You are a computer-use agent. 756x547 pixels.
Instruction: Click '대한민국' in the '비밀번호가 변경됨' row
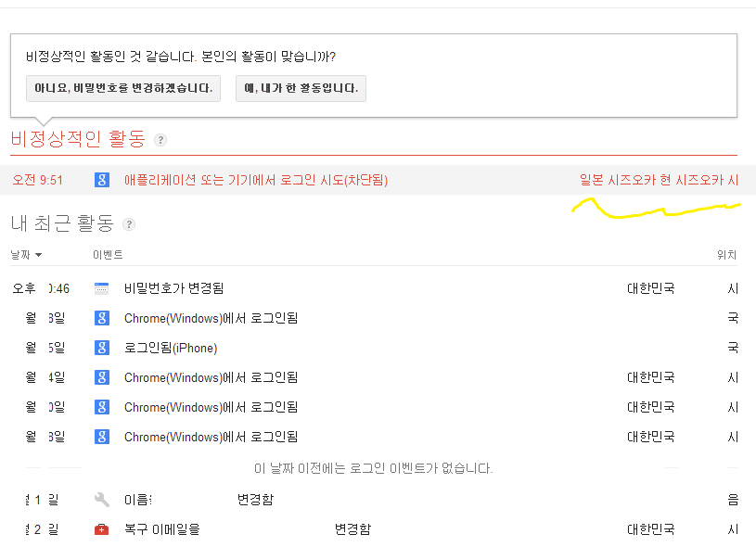click(651, 288)
